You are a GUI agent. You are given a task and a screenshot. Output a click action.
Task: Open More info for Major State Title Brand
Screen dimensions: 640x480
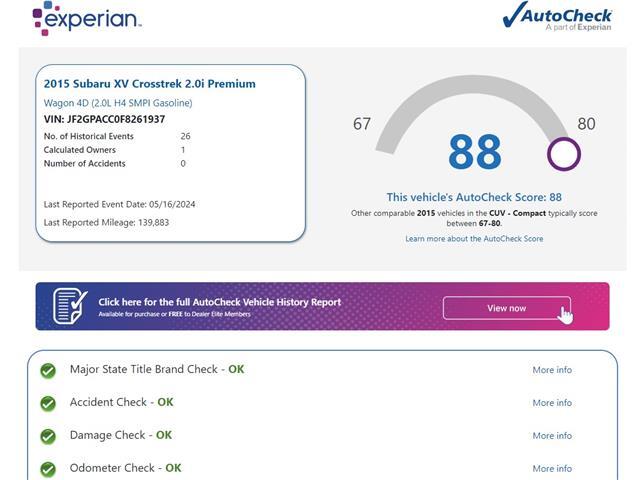tap(552, 370)
